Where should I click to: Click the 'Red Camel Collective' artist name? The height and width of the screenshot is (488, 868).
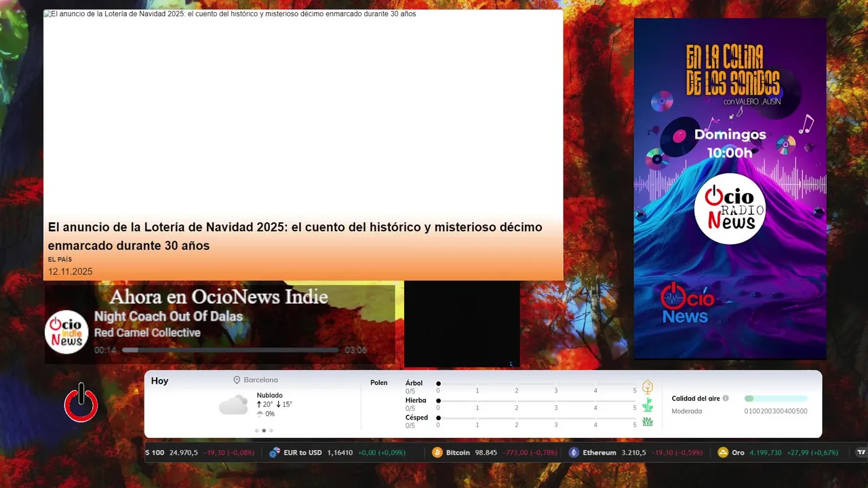[147, 333]
